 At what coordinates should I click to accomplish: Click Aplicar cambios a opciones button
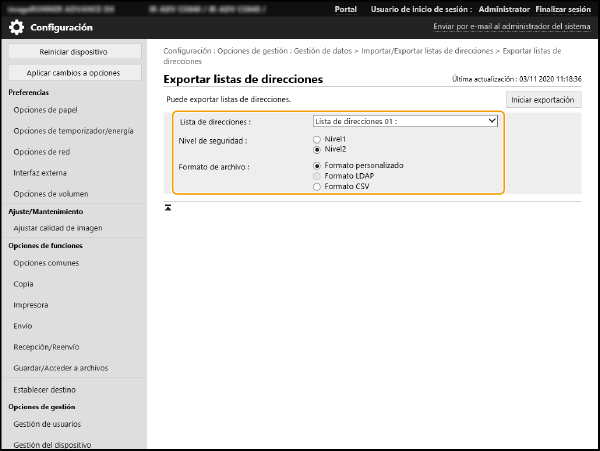click(74, 73)
